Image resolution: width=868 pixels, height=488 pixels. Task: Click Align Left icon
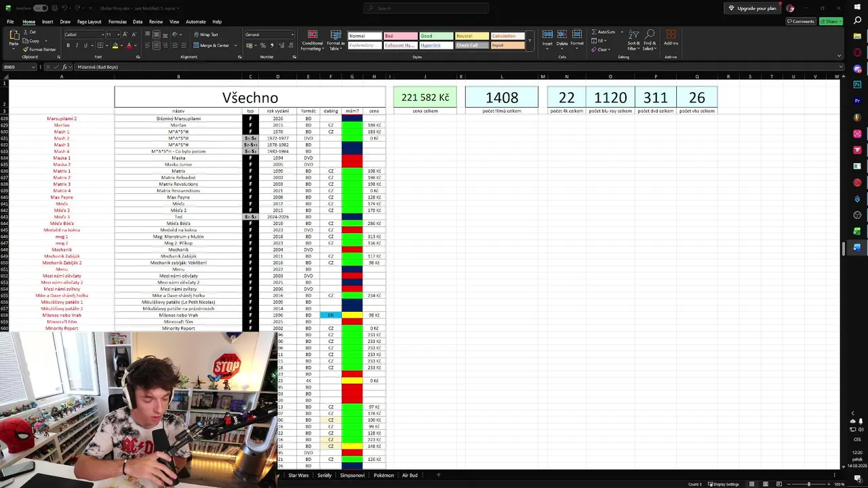point(147,45)
